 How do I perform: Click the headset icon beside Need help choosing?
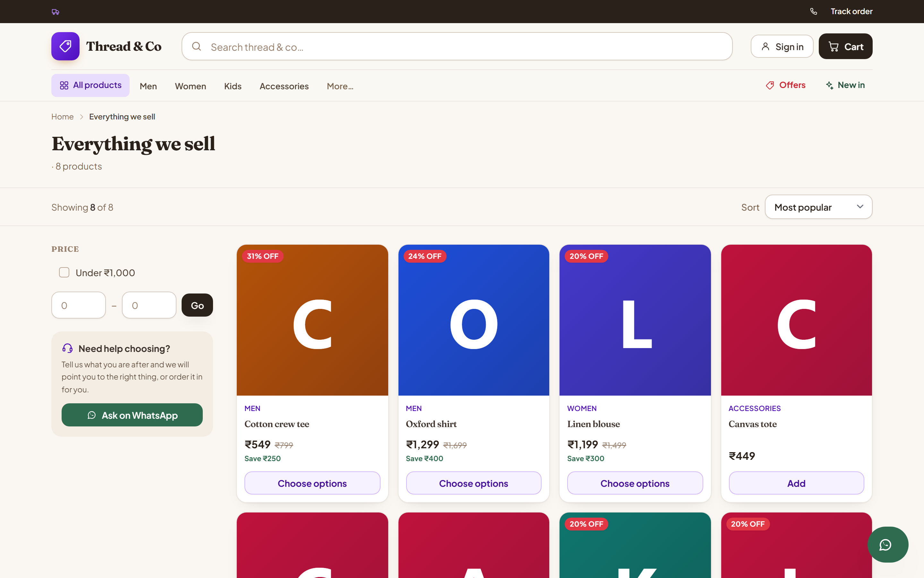coord(68,348)
